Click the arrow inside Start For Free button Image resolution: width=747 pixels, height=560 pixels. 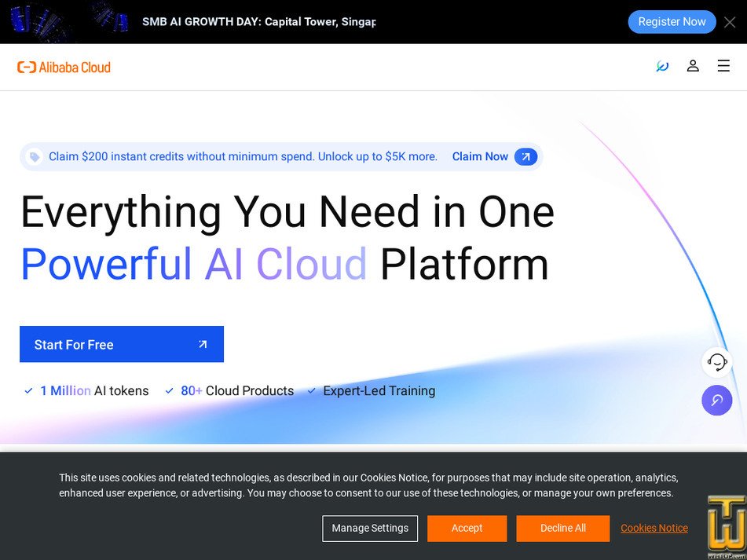pos(203,344)
